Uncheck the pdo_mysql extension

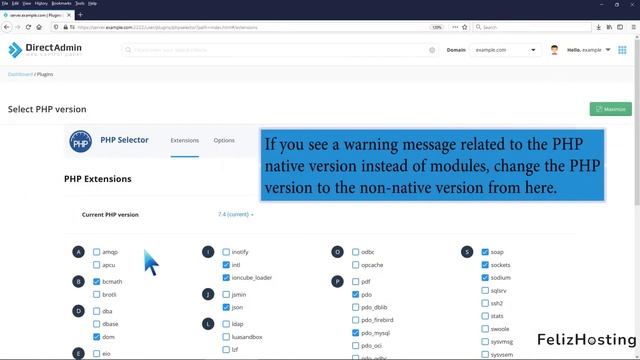[x=356, y=333]
